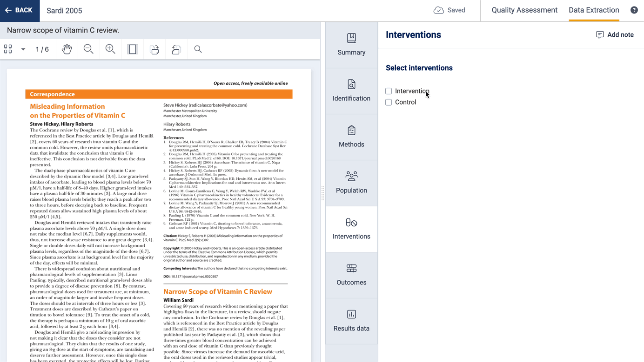644x362 pixels.
Task: Rotate the document clockwise
Action: click(x=154, y=49)
